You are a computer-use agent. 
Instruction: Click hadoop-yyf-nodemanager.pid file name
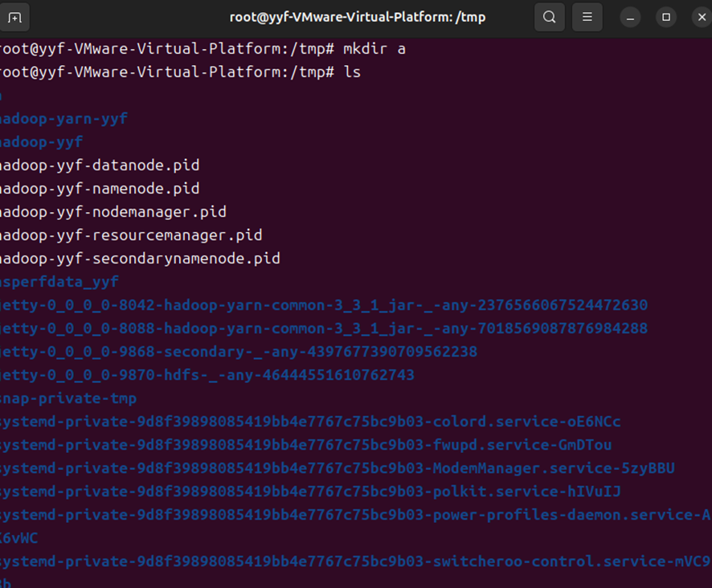(x=113, y=212)
